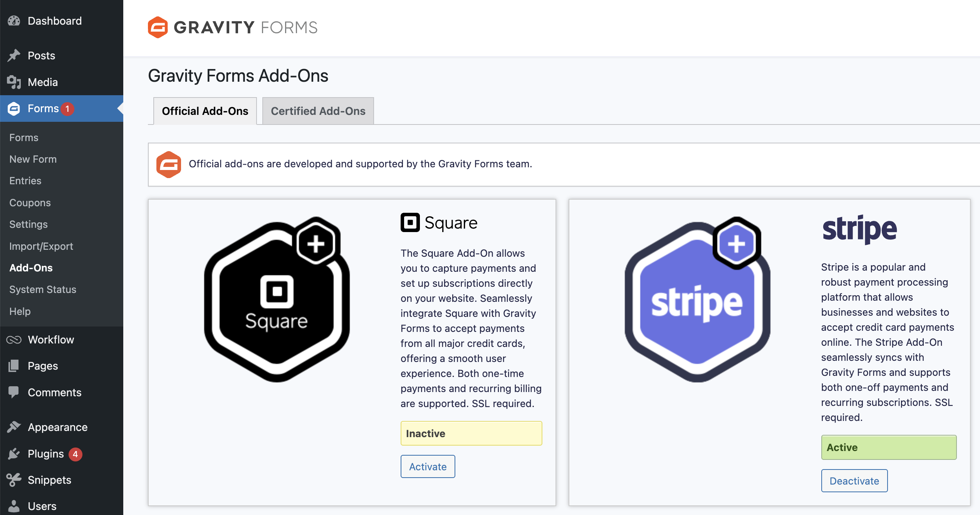Screen dimensions: 980x515
Task: Open Import/Export submenu page
Action: pos(41,246)
